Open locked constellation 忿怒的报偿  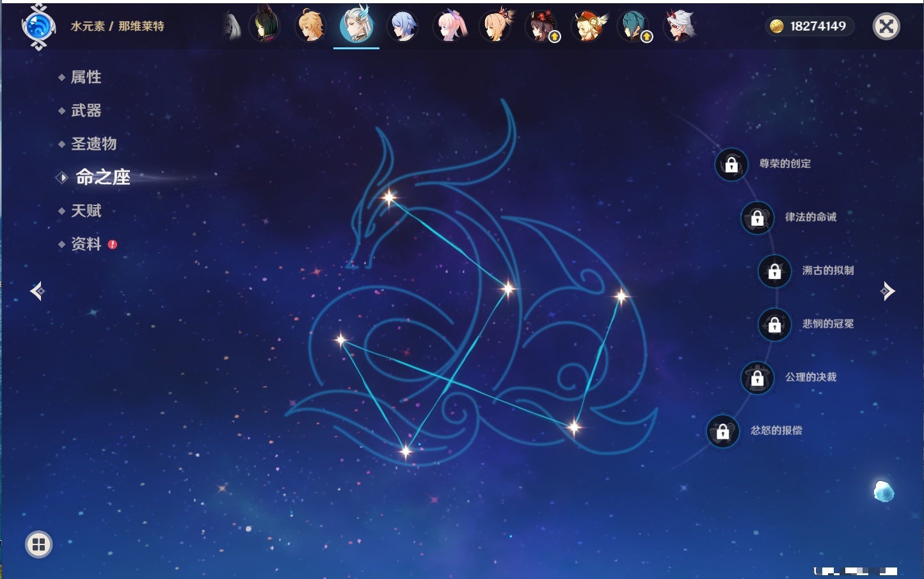(722, 431)
